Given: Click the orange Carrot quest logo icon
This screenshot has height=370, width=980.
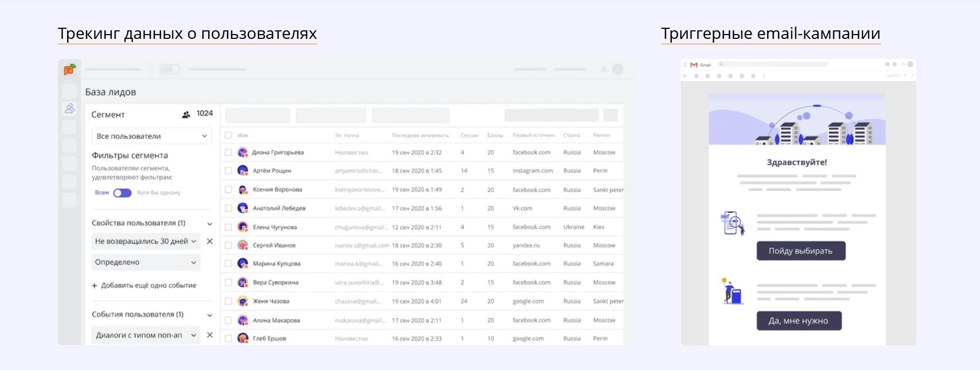Looking at the screenshot, I should (x=70, y=69).
